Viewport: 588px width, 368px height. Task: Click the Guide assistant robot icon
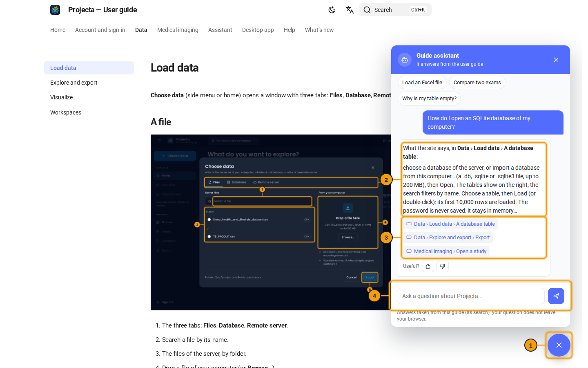(405, 60)
